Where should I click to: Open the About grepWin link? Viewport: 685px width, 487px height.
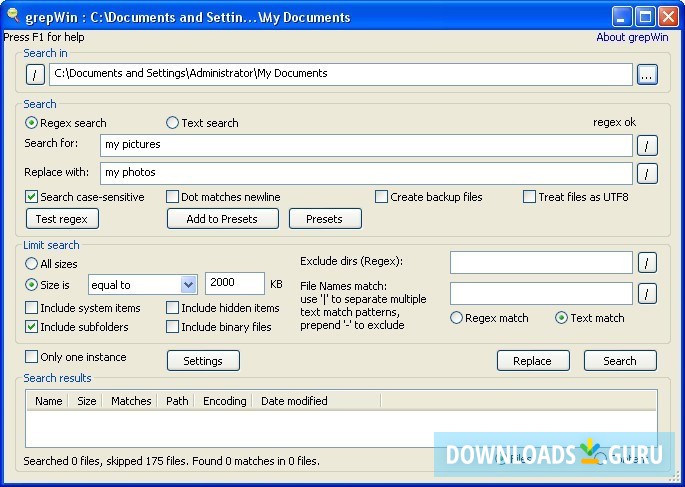(632, 38)
